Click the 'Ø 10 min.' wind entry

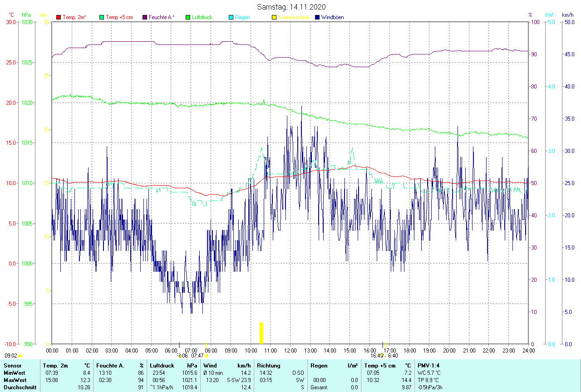click(x=213, y=373)
